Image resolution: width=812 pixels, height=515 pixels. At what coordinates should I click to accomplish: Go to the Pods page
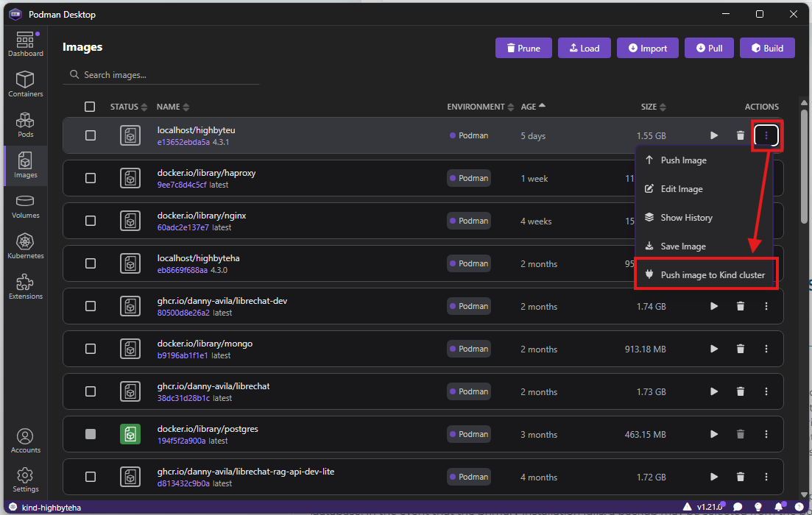pyautogui.click(x=26, y=125)
